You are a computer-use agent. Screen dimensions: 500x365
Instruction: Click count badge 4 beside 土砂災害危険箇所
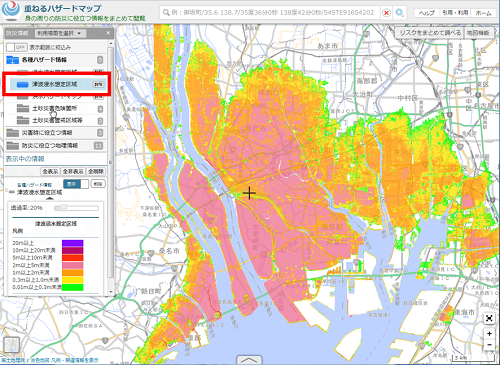100,109
